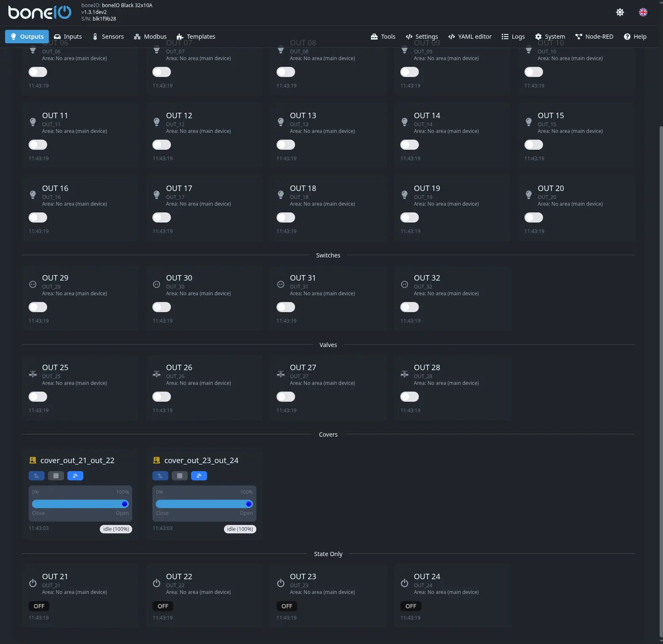Click the blinds icon on cover_out_21_out_22
Screen dimensions: 663x644
pos(33,460)
